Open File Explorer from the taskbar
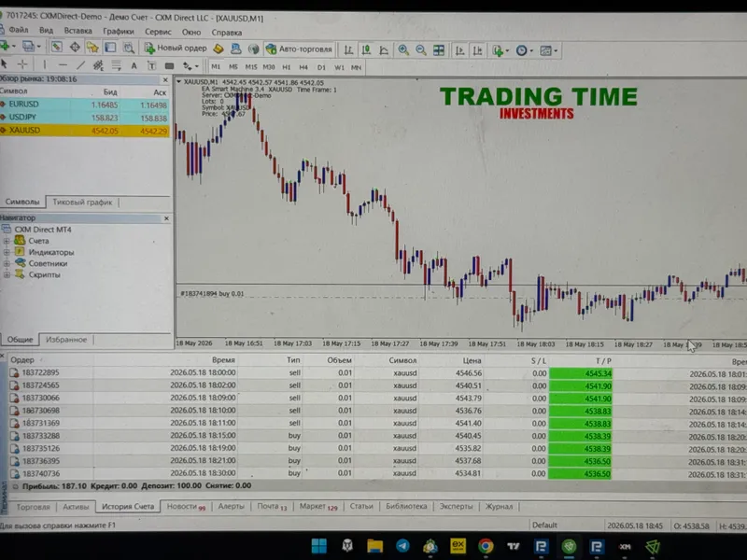The height and width of the screenshot is (560, 747). click(375, 546)
